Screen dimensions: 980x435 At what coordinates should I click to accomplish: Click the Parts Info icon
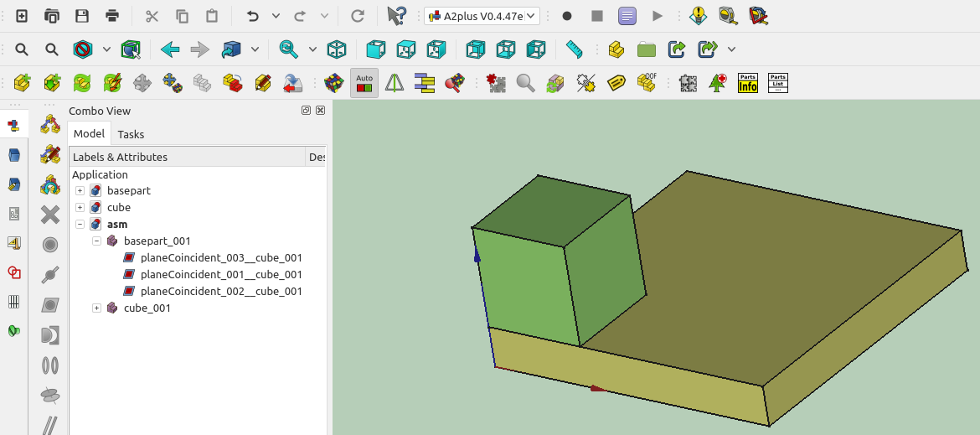pyautogui.click(x=747, y=83)
